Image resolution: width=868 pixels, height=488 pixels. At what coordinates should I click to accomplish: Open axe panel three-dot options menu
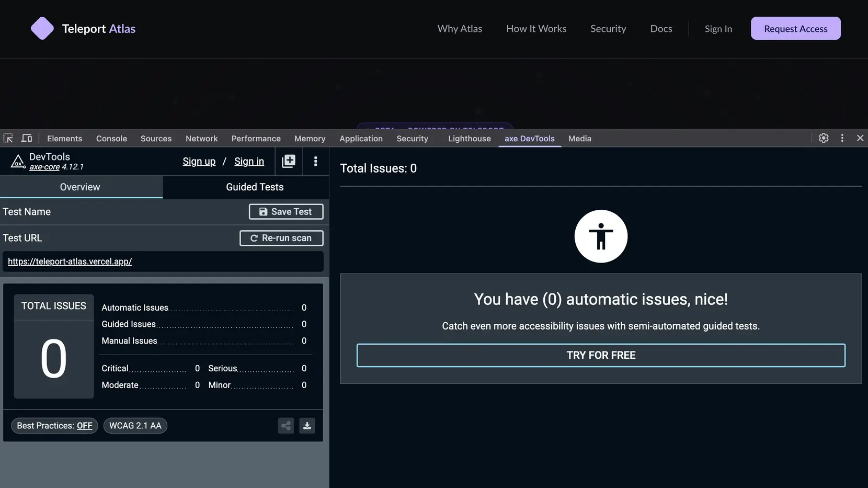(x=315, y=161)
